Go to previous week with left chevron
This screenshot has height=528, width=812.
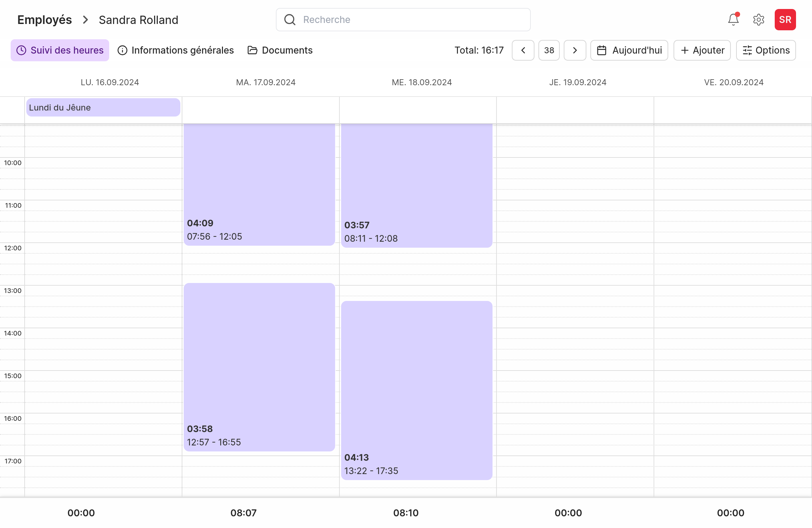(523, 50)
